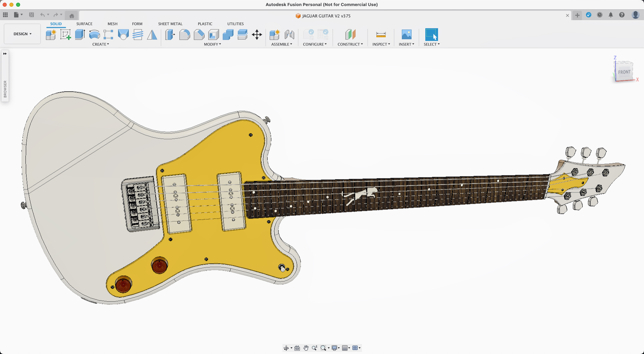The image size is (644, 354).
Task: Pick the Shell tool
Action: [213, 35]
